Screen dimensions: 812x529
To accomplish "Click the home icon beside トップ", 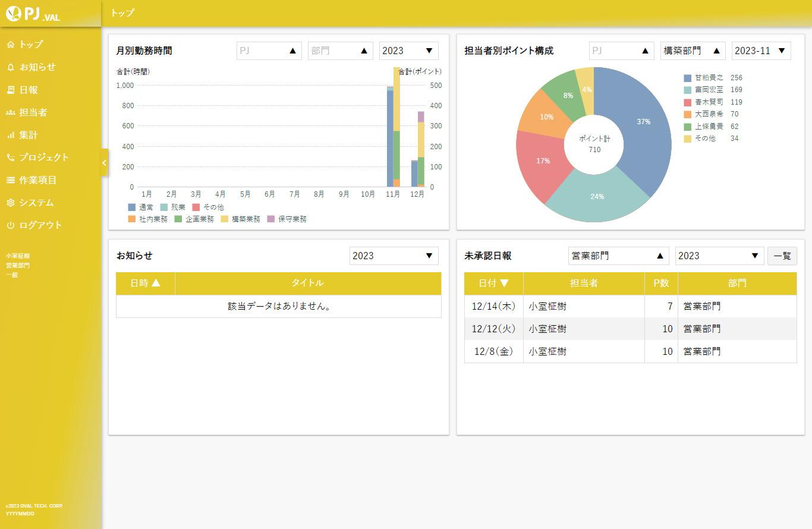I will click(x=10, y=45).
